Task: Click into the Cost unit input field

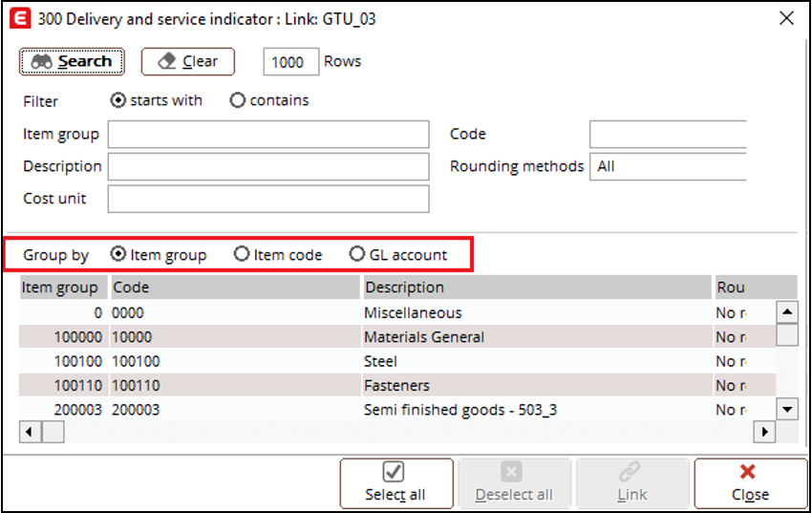Action: [268, 199]
